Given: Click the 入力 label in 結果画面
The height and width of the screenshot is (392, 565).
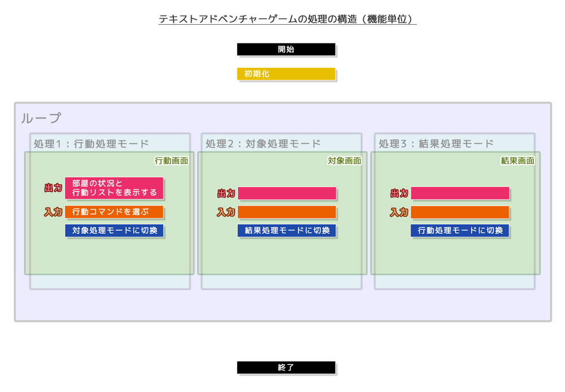Looking at the screenshot, I should [x=399, y=212].
